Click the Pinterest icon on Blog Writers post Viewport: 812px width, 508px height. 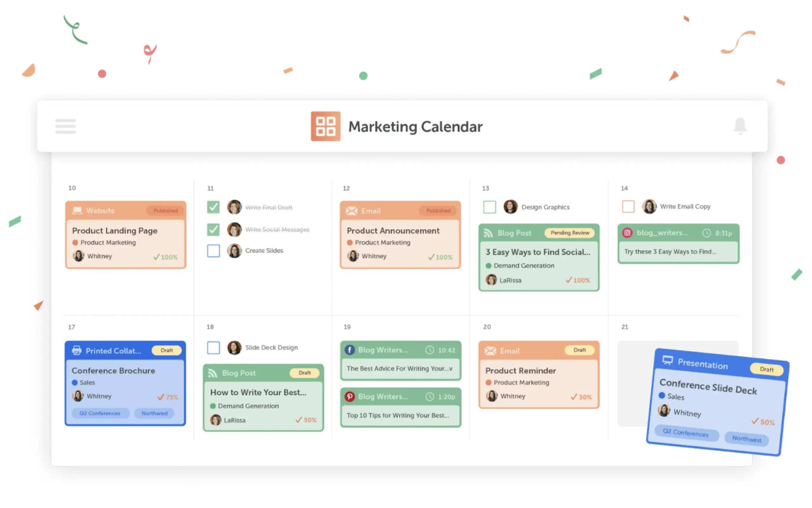coord(350,396)
